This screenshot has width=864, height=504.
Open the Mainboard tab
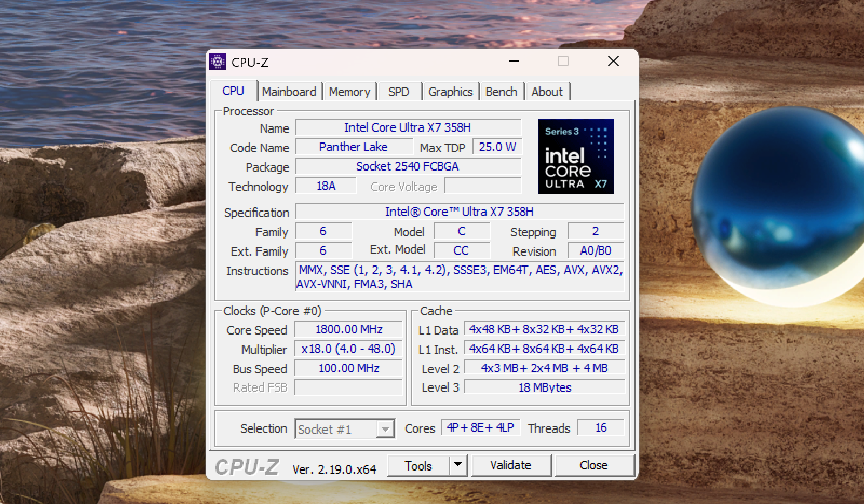coord(289,92)
